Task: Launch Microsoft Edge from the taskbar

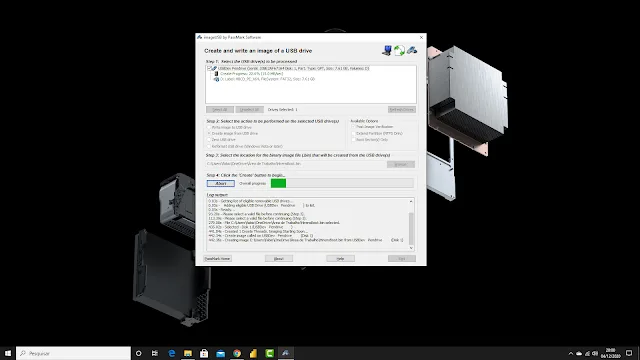Action: pyautogui.click(x=171, y=353)
